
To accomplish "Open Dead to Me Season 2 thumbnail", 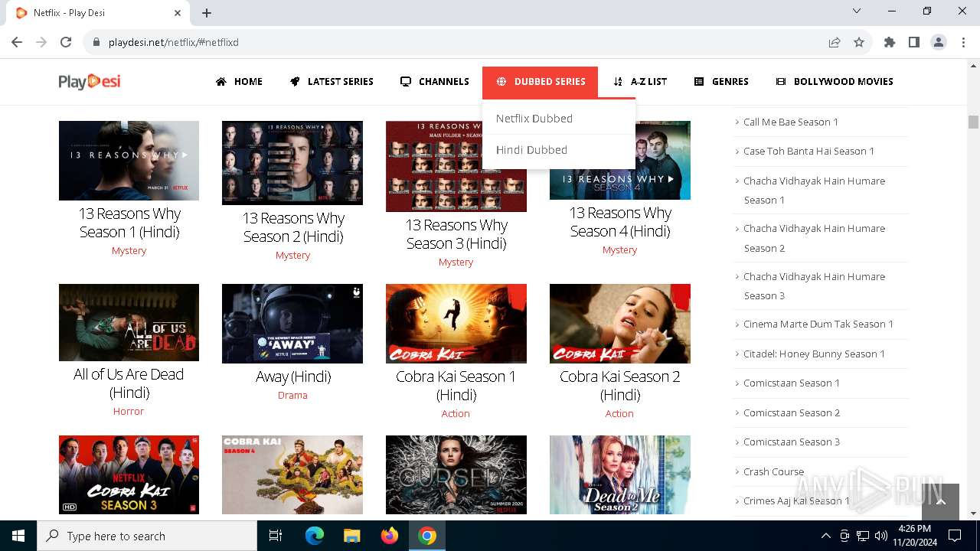I will 620,474.
